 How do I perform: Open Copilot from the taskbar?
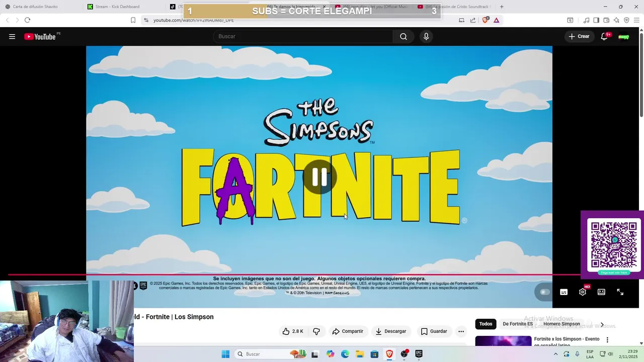point(330,354)
